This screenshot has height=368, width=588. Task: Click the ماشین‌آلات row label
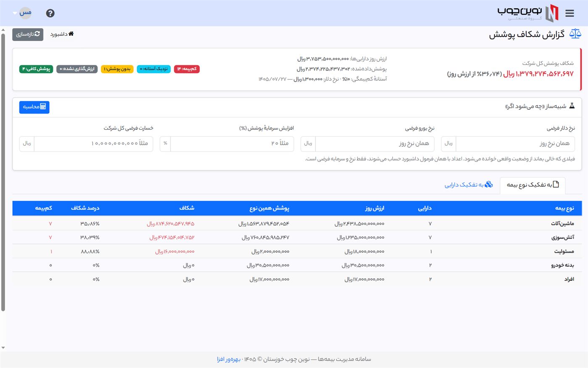562,224
